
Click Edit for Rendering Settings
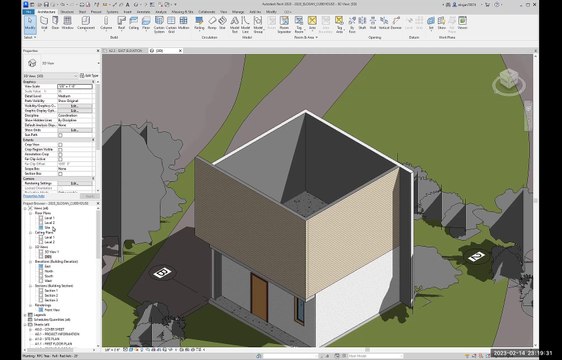click(x=75, y=184)
